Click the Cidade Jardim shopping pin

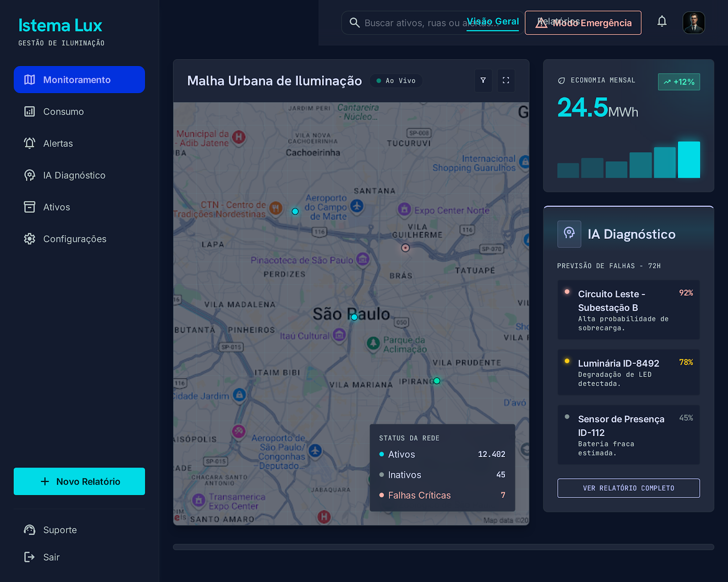(x=239, y=395)
